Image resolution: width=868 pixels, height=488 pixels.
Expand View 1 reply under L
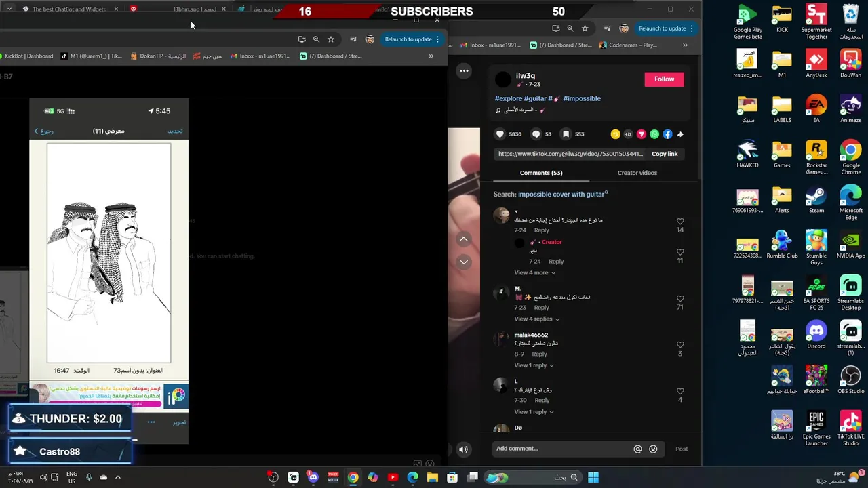click(x=534, y=411)
